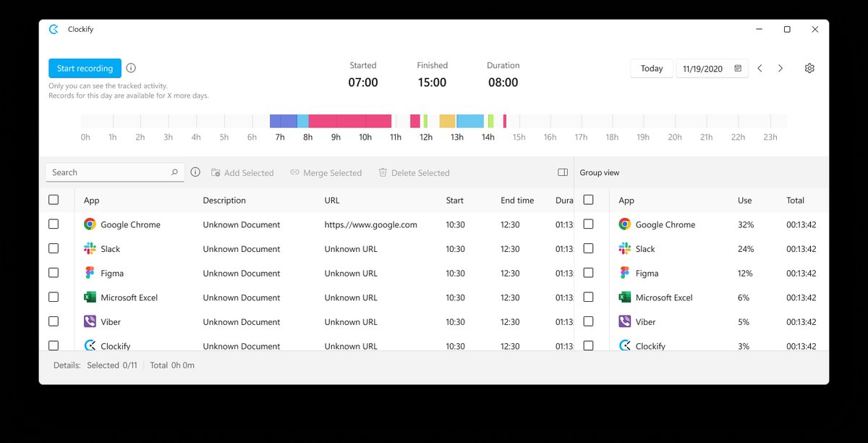The height and width of the screenshot is (443, 868).
Task: Click the magnifier icon in the Search box
Action: tap(174, 172)
